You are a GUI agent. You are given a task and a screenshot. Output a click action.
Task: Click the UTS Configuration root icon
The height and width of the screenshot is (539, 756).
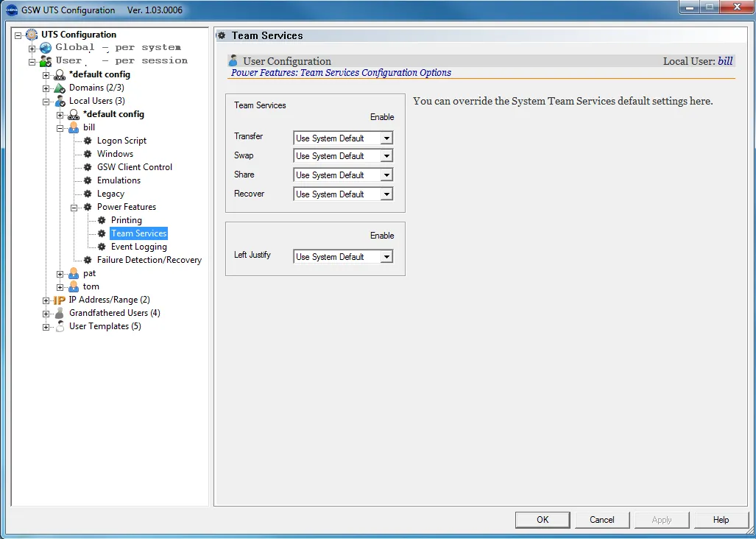(x=32, y=35)
